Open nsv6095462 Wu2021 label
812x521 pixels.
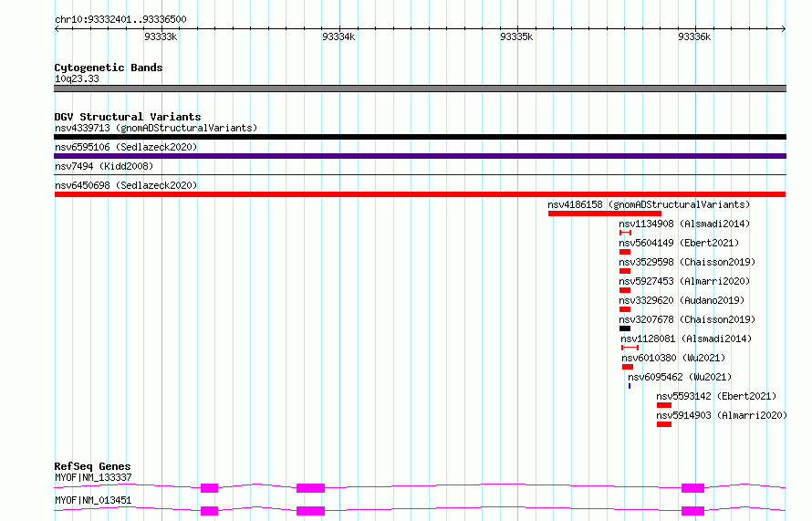tap(680, 377)
